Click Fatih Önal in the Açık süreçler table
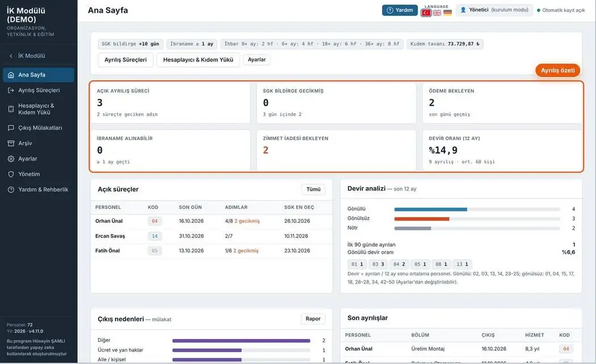 coord(107,251)
